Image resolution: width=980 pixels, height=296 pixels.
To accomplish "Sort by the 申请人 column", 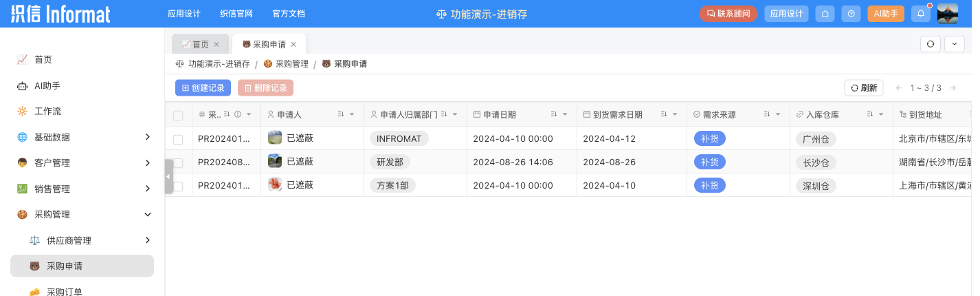I will tap(341, 115).
